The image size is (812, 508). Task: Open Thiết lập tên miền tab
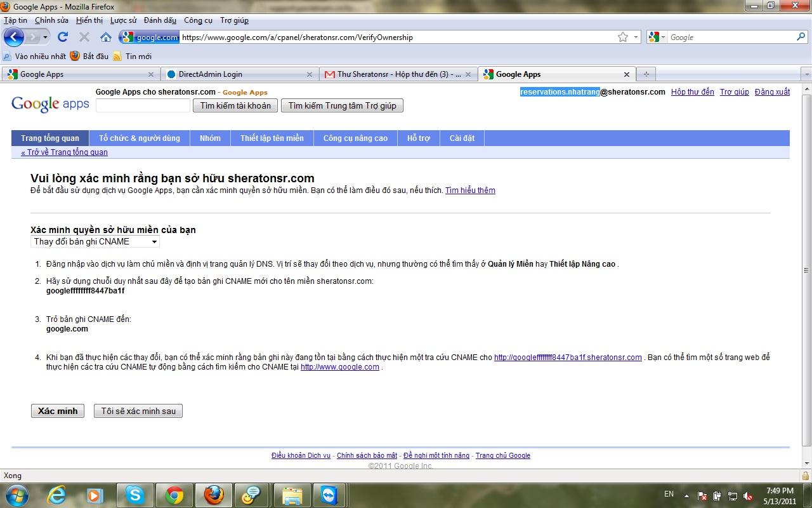[272, 138]
